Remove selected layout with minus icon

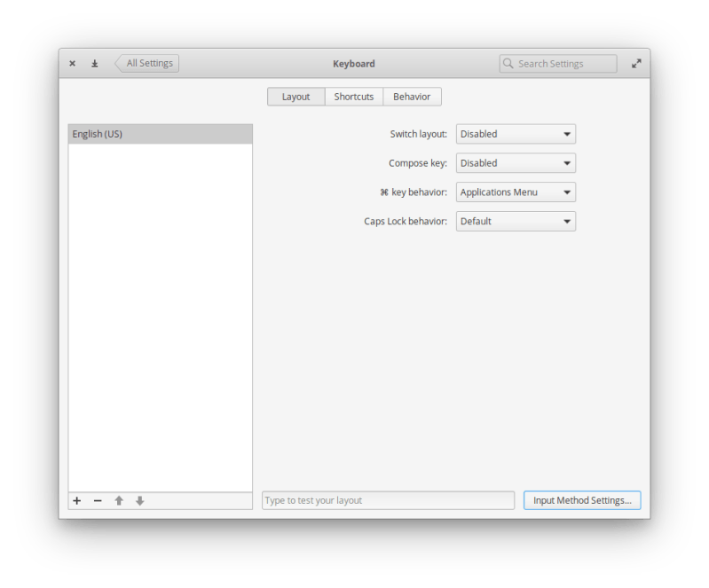click(x=98, y=501)
